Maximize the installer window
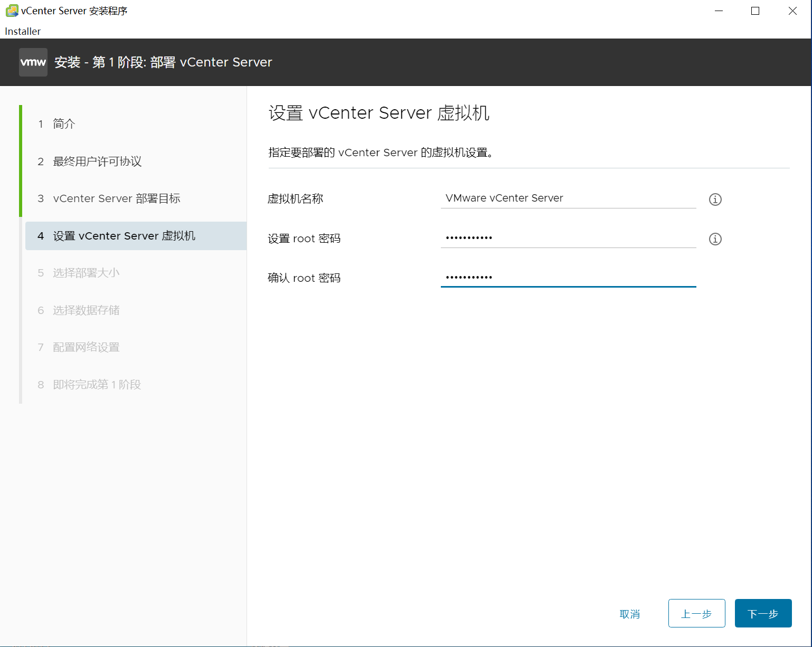The image size is (812, 647). (x=755, y=11)
